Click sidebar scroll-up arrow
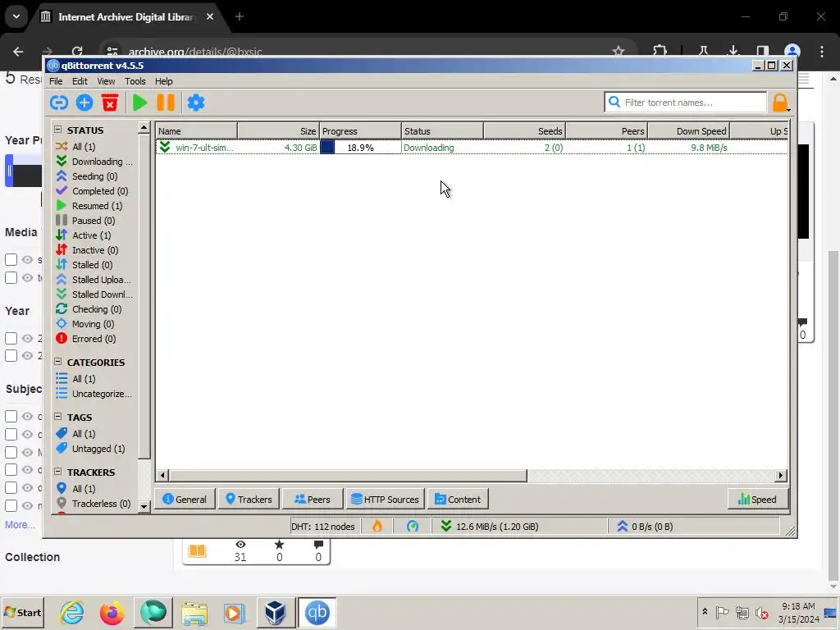The height and width of the screenshot is (630, 840). pos(144,128)
